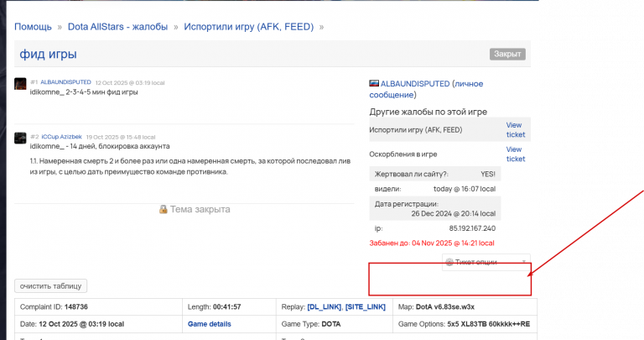Image resolution: width=644 pixels, height=340 pixels.
Task: Click the 14 дней, блокировка аккаунта text
Action: (x=120, y=146)
